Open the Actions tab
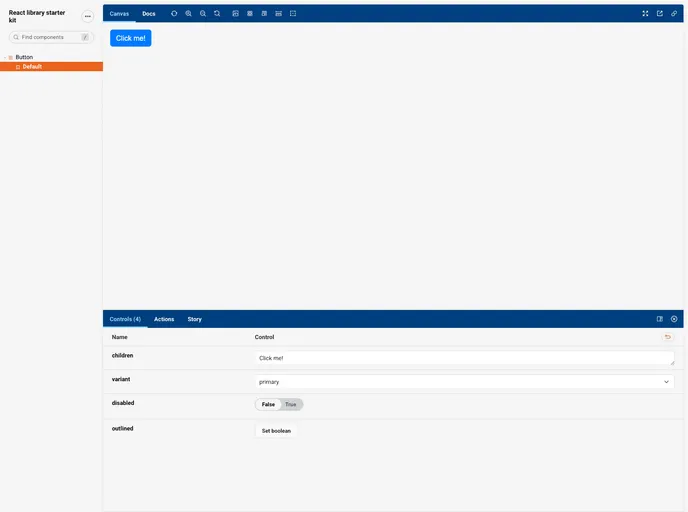 coord(164,319)
